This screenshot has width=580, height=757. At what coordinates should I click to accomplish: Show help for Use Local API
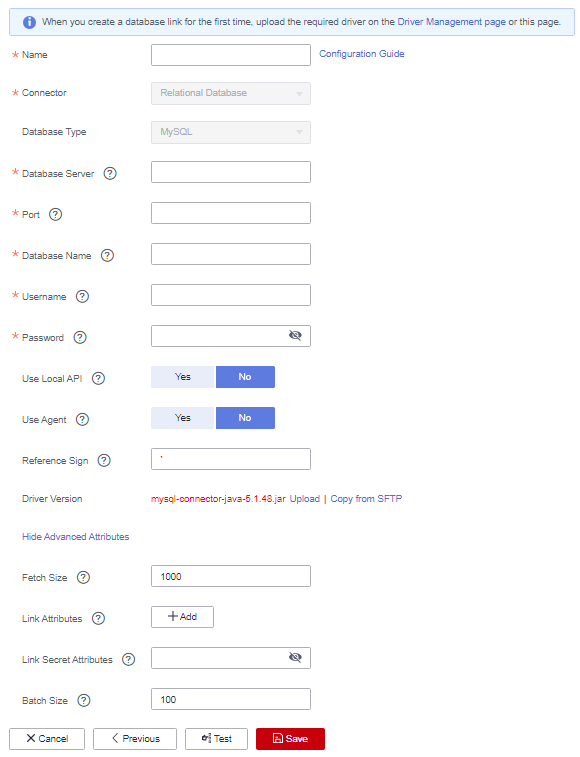(x=99, y=378)
